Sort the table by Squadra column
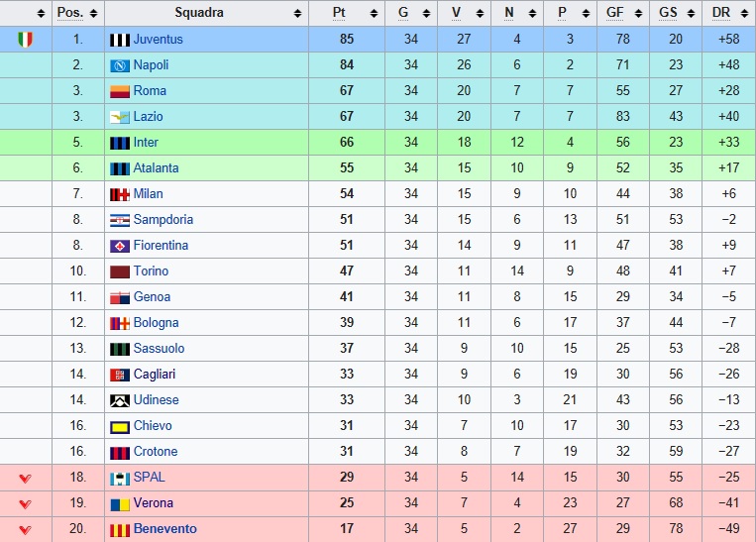Screen dimensions: 756x542 point(298,14)
